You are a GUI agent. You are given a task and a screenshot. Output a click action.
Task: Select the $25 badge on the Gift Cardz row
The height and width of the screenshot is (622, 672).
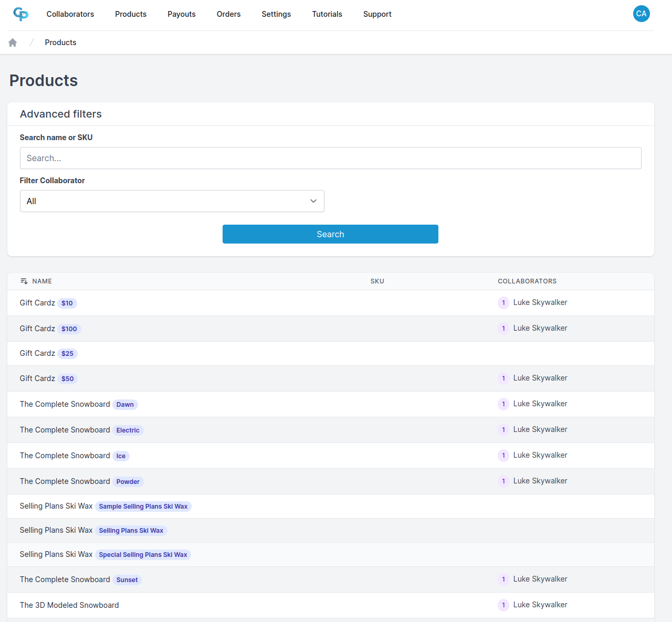[67, 353]
